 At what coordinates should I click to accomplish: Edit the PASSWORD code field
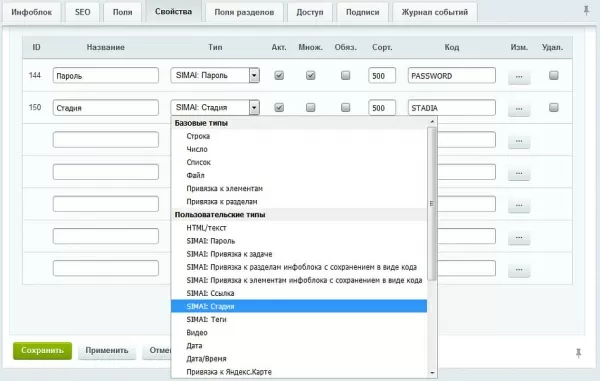click(452, 75)
